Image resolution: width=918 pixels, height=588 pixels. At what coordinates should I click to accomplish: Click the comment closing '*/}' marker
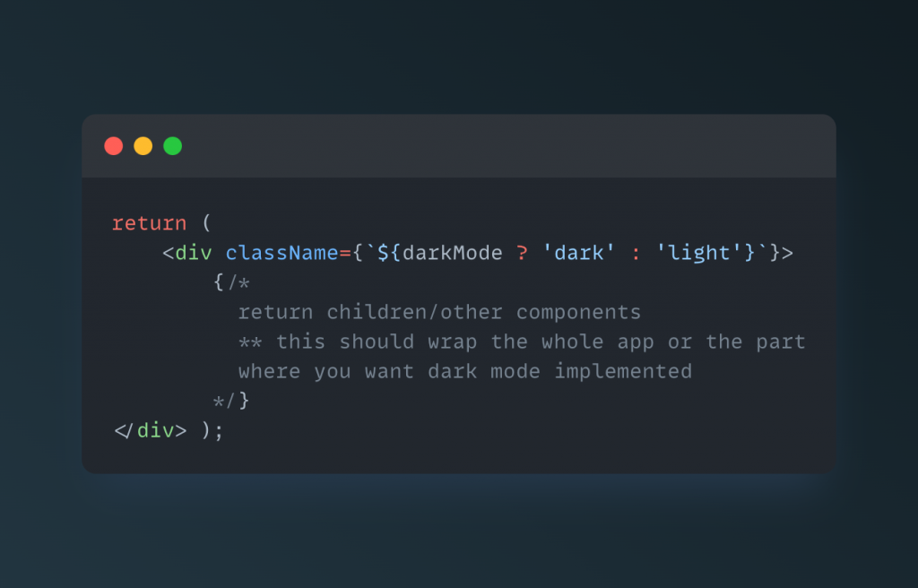click(x=231, y=402)
